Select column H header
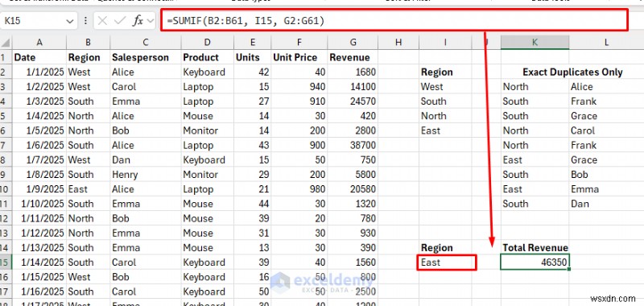 point(398,43)
